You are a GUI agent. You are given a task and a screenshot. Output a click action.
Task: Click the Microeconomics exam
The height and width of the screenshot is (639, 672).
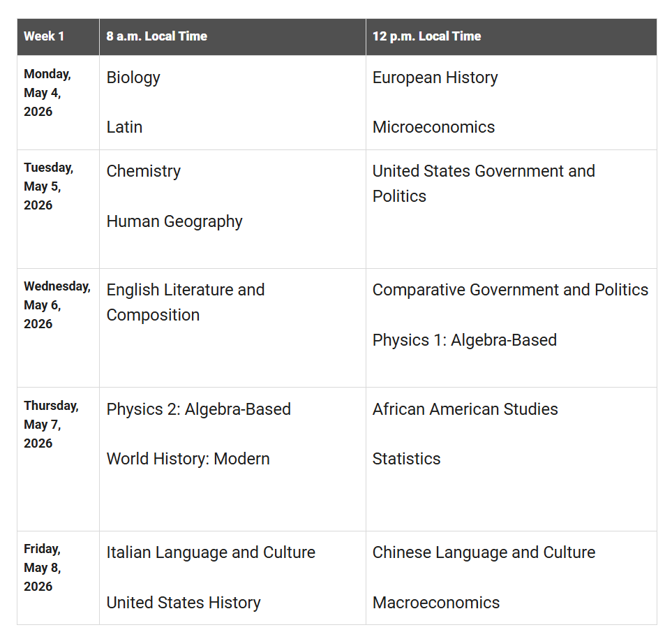[433, 127]
